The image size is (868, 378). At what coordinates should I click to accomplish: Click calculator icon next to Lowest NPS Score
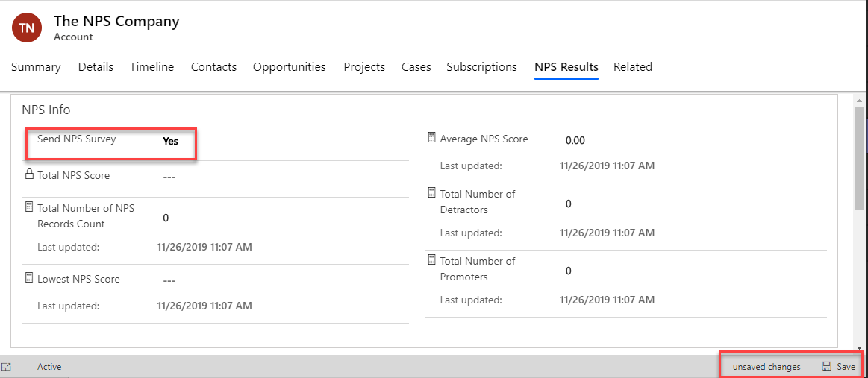(x=29, y=277)
